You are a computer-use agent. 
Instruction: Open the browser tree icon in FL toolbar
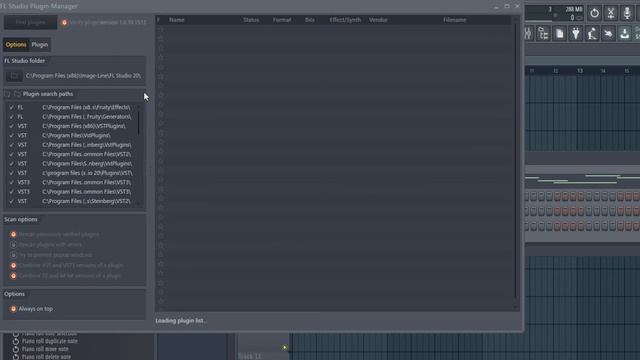pyautogui.click(x=543, y=33)
